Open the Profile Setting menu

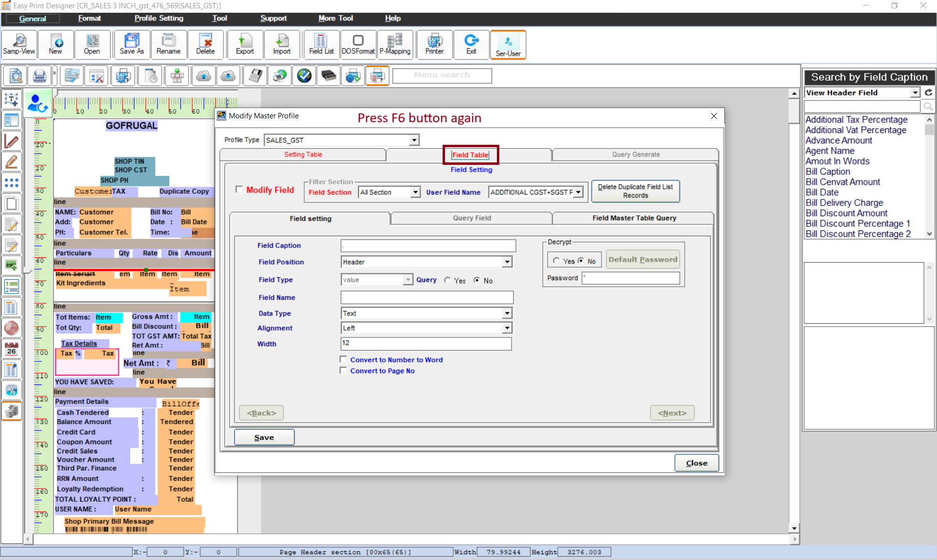coord(158,18)
